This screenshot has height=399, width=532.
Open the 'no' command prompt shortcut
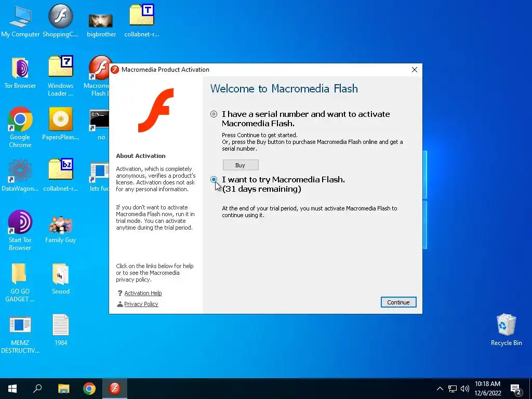pyautogui.click(x=100, y=125)
